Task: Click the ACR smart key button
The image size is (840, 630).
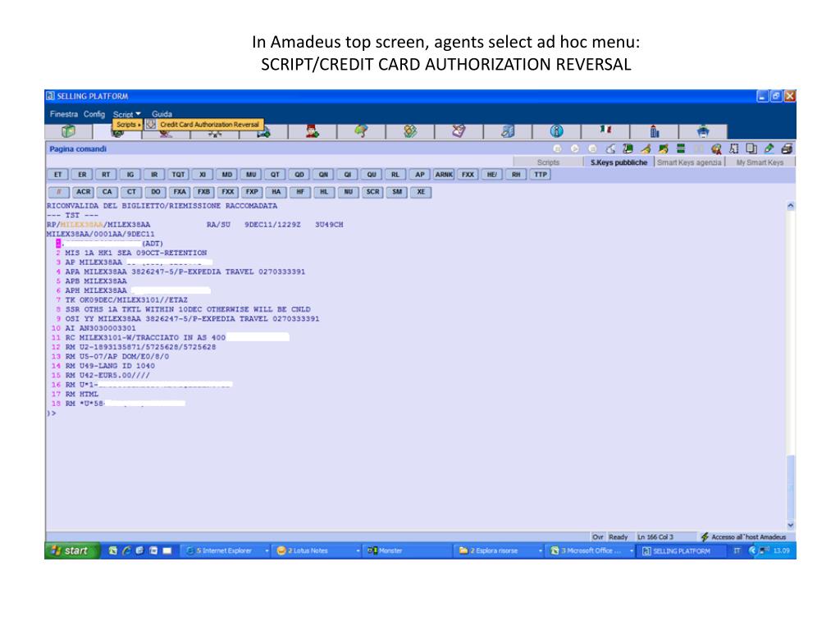Action: click(x=83, y=192)
